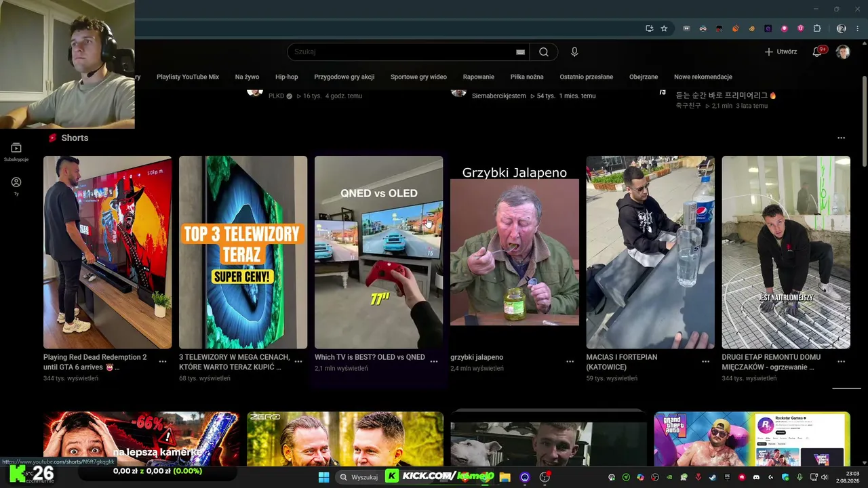Open the Chrome three-dot menu
Viewport: 868px width, 488px height.
point(858,28)
